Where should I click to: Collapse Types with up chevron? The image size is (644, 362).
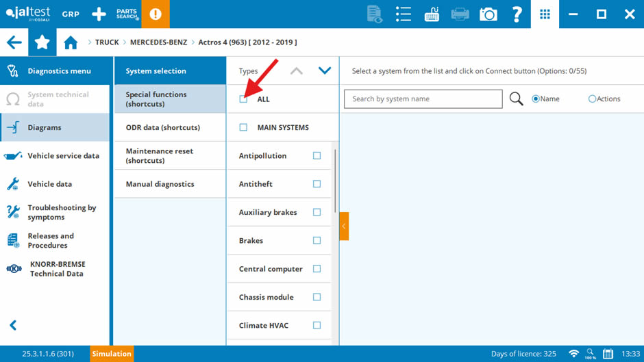pyautogui.click(x=297, y=71)
